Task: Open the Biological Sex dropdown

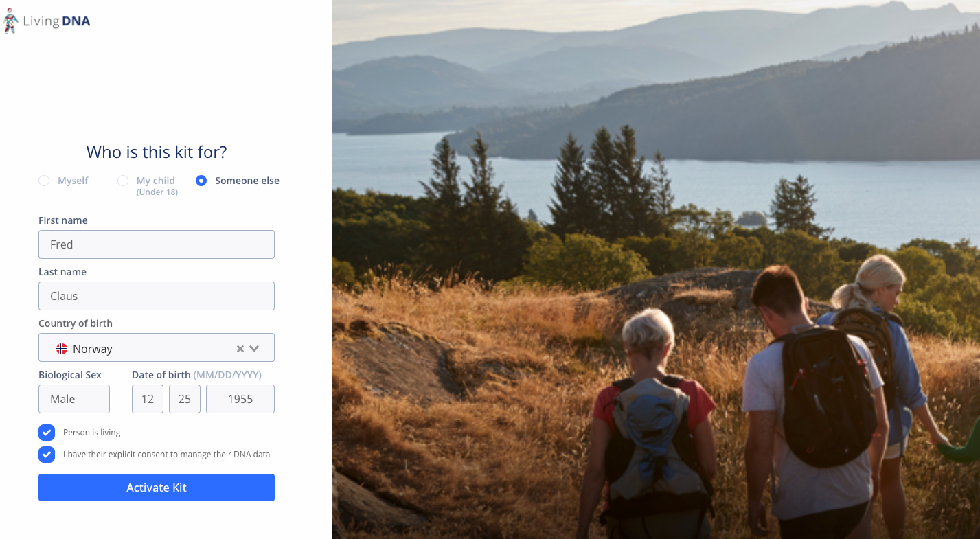Action: point(74,399)
